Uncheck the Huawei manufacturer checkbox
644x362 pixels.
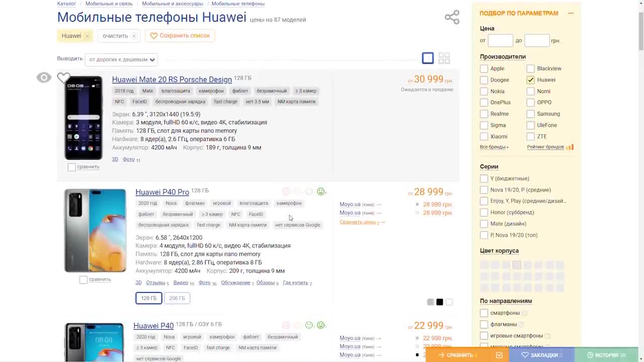[530, 80]
